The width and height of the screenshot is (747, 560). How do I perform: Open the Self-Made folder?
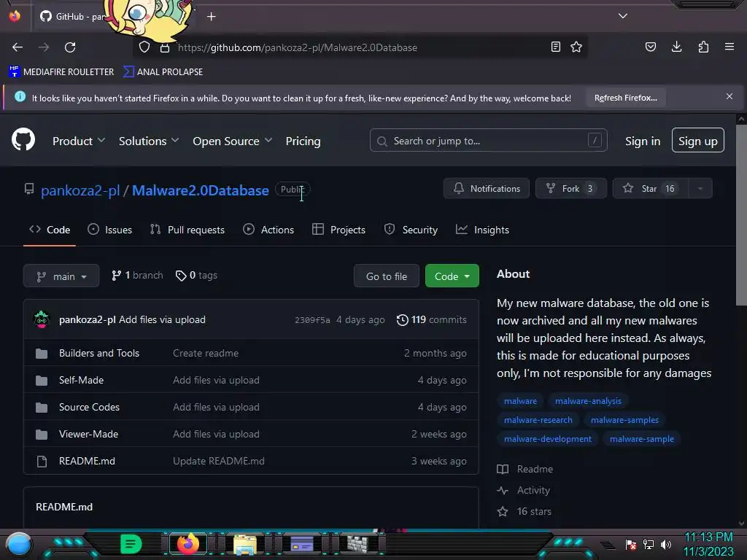pos(82,380)
